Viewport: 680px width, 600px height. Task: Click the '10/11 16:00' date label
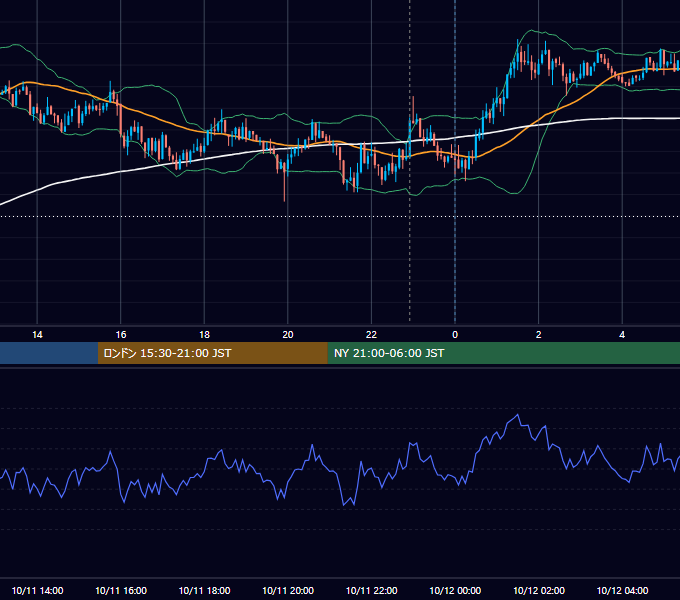tap(121, 590)
